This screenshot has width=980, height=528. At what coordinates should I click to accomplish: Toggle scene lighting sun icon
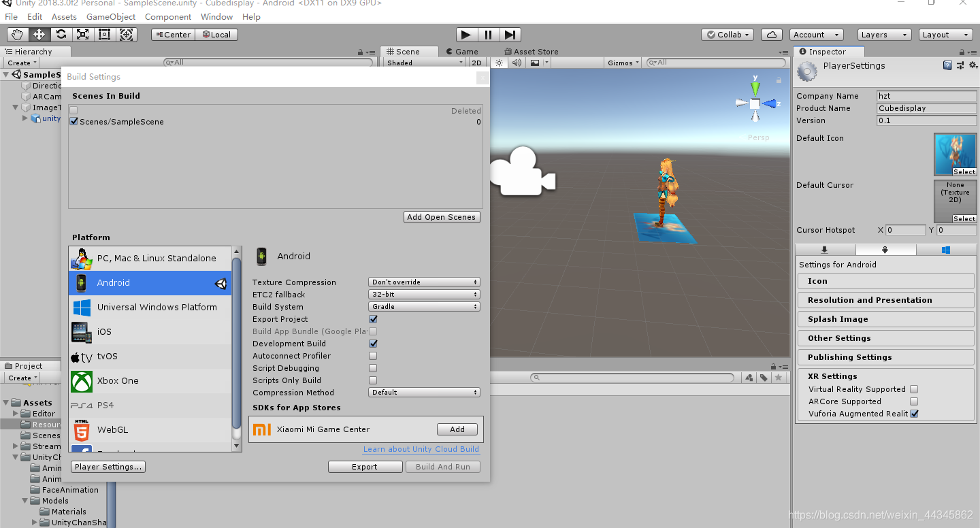click(499, 63)
